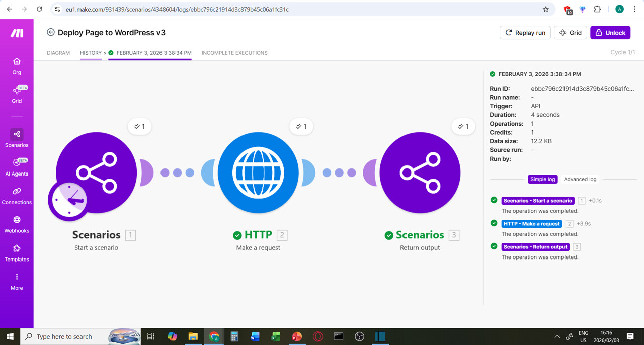644x345 pixels.
Task: Click the Windows taskbar search box
Action: coord(65,336)
